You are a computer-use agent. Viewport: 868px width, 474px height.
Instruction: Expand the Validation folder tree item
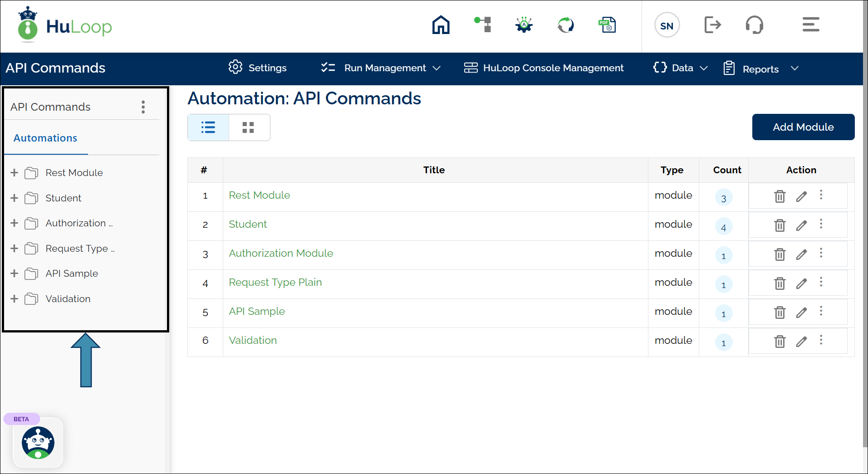[14, 299]
